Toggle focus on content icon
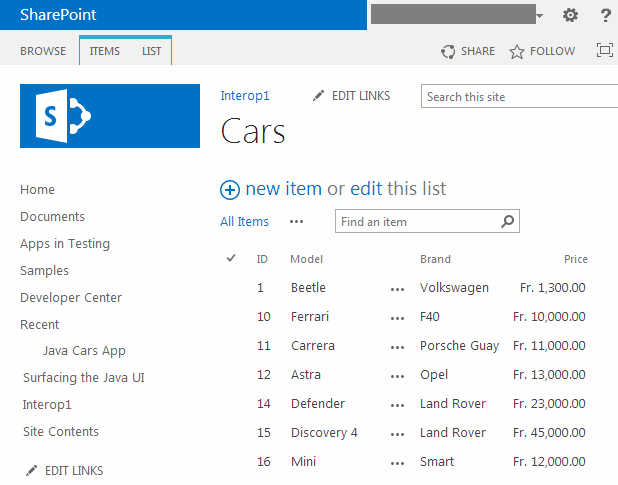 [x=604, y=51]
